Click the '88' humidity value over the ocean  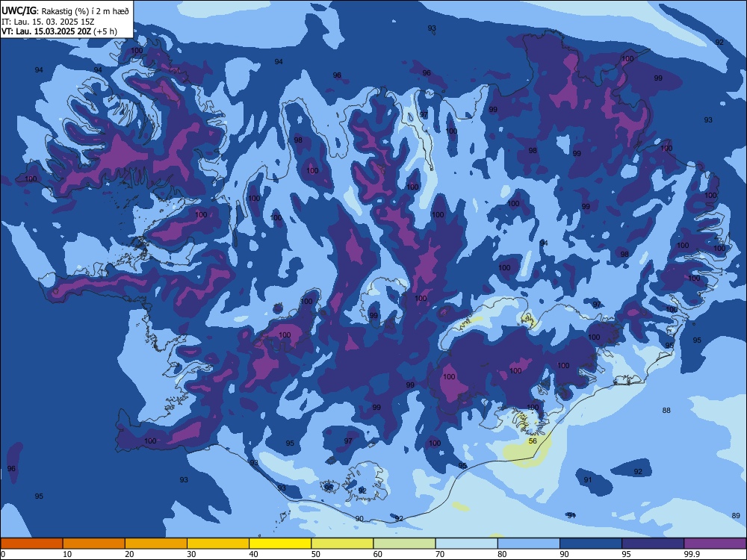click(666, 410)
